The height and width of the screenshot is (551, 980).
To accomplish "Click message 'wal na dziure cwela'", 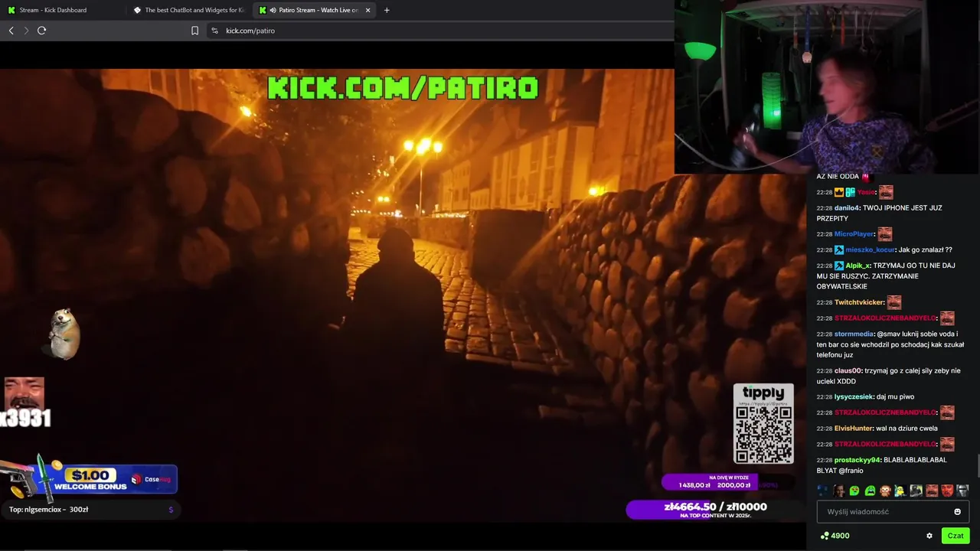I will click(x=908, y=429).
